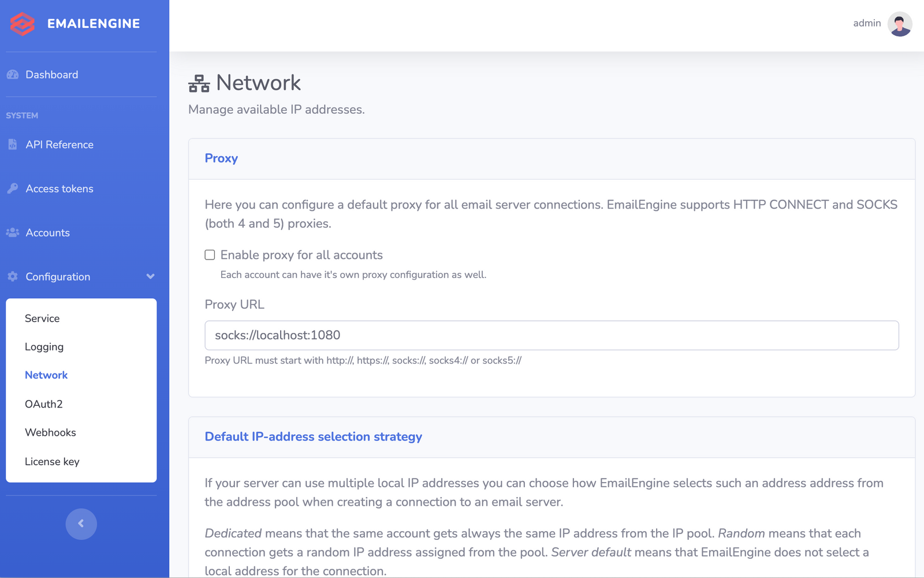Viewport: 924px width, 578px height.
Task: Click the EMAILENGINE brand title
Action: click(x=94, y=24)
